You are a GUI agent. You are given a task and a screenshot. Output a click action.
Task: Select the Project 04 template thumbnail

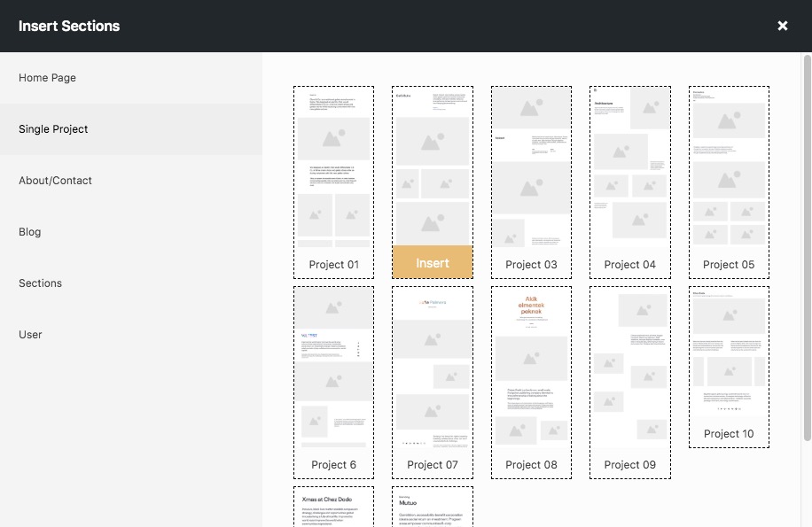(629, 182)
